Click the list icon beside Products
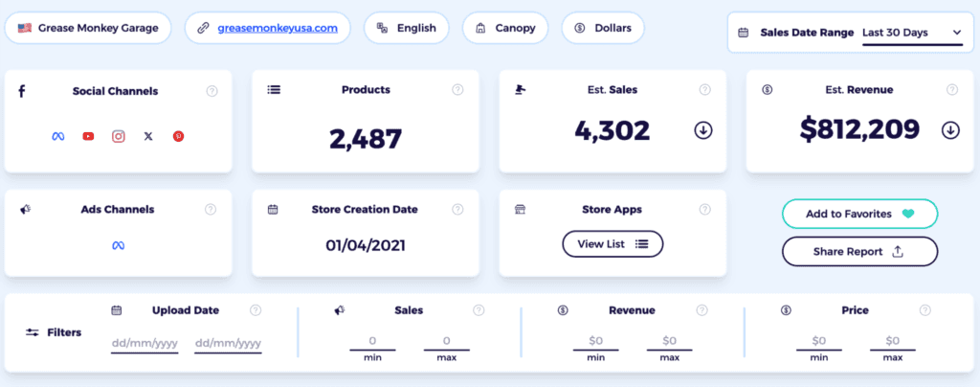 coord(274,90)
